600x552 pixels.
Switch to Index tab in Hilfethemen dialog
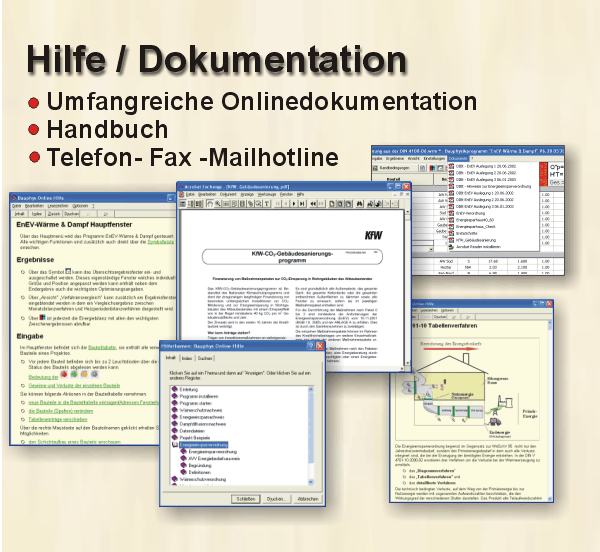tap(187, 358)
